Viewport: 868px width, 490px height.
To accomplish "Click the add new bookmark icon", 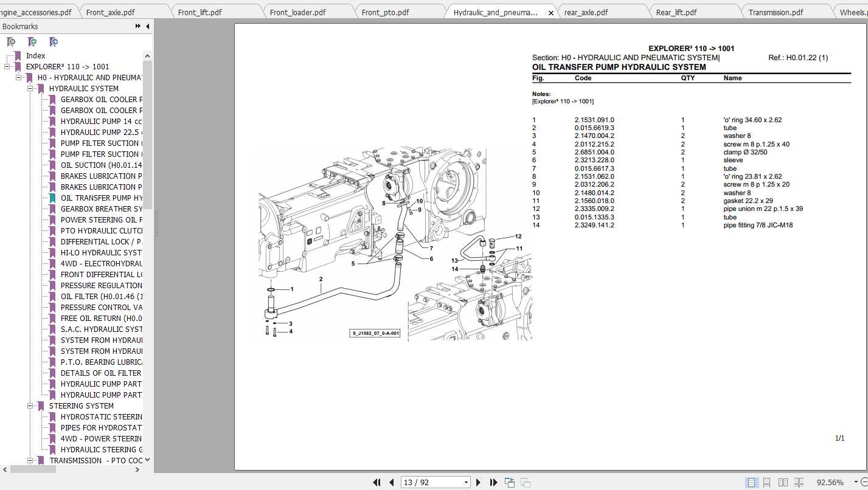I will click(x=32, y=42).
